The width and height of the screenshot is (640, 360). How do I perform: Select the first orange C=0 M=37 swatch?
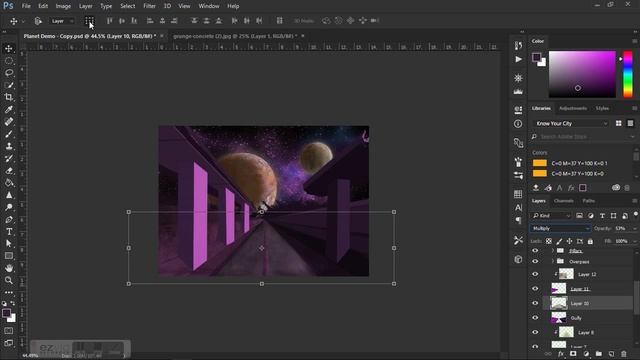pos(540,163)
